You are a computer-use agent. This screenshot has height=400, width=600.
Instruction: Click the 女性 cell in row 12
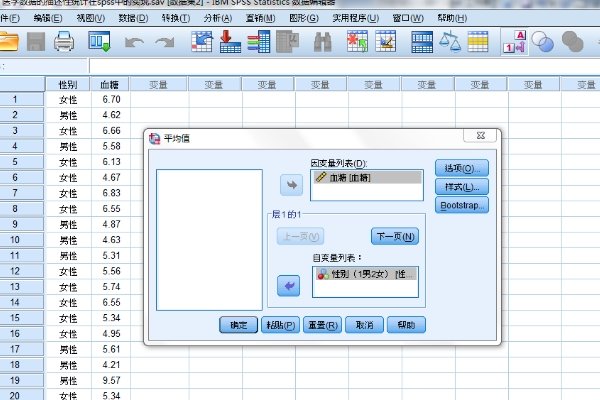(68, 271)
